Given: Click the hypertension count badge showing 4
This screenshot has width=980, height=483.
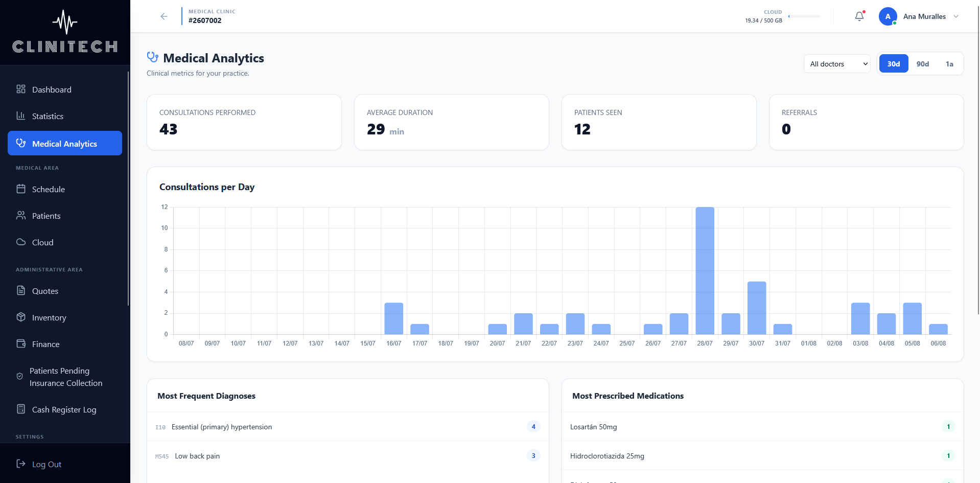Looking at the screenshot, I should click(x=533, y=427).
